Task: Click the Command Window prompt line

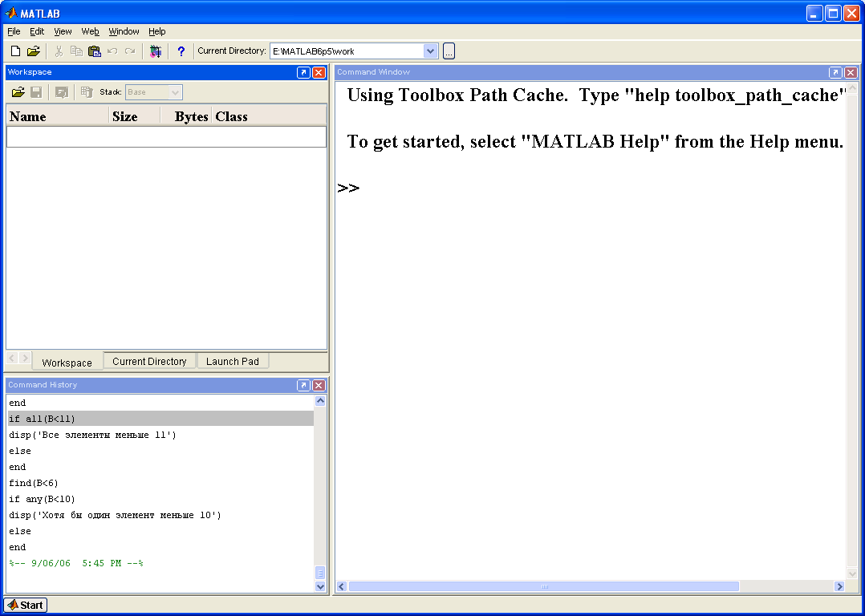Action: (x=591, y=188)
